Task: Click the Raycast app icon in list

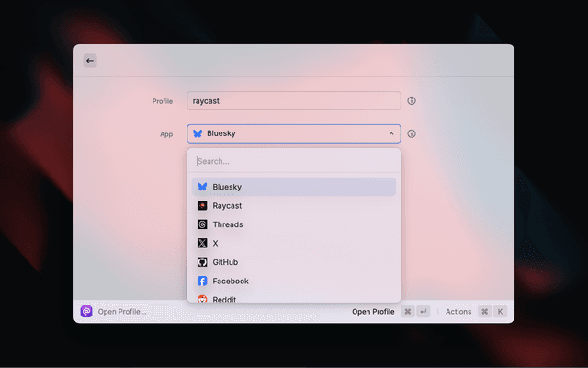Action: (202, 206)
